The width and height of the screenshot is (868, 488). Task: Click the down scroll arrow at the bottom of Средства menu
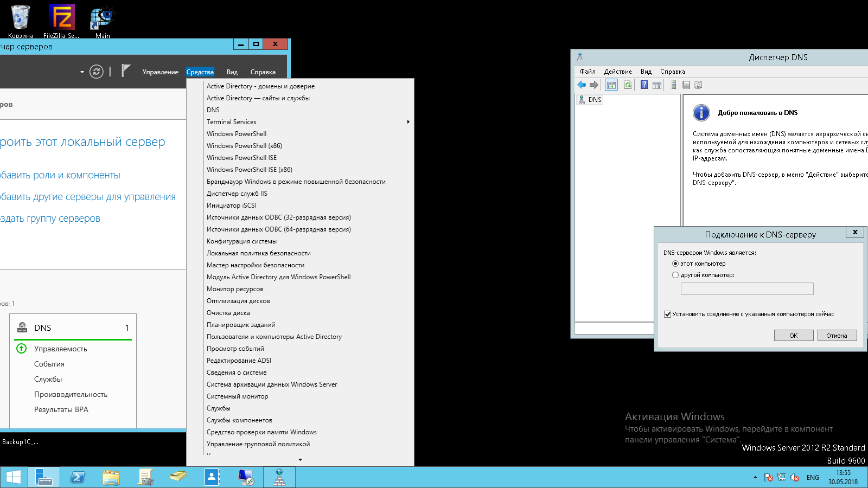301,460
